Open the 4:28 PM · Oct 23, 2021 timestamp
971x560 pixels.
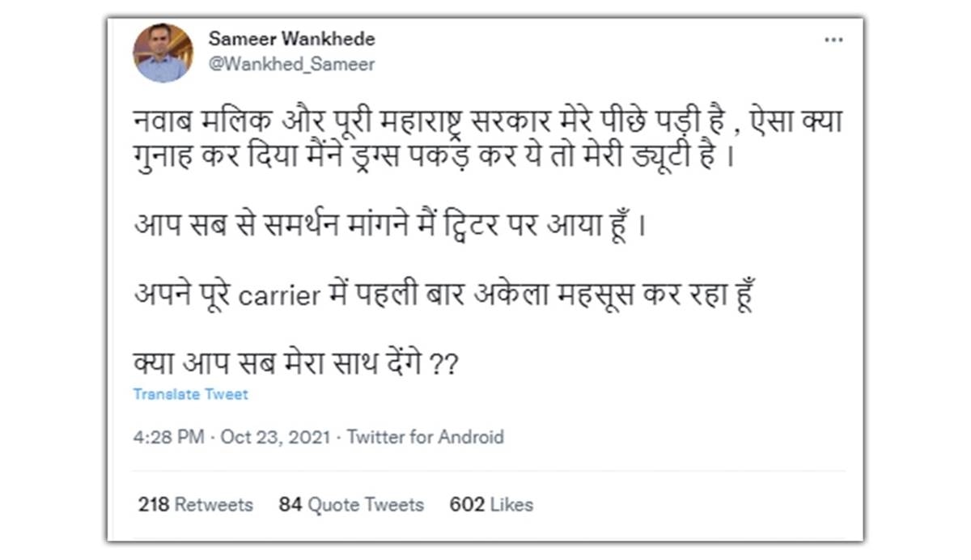pos(231,437)
